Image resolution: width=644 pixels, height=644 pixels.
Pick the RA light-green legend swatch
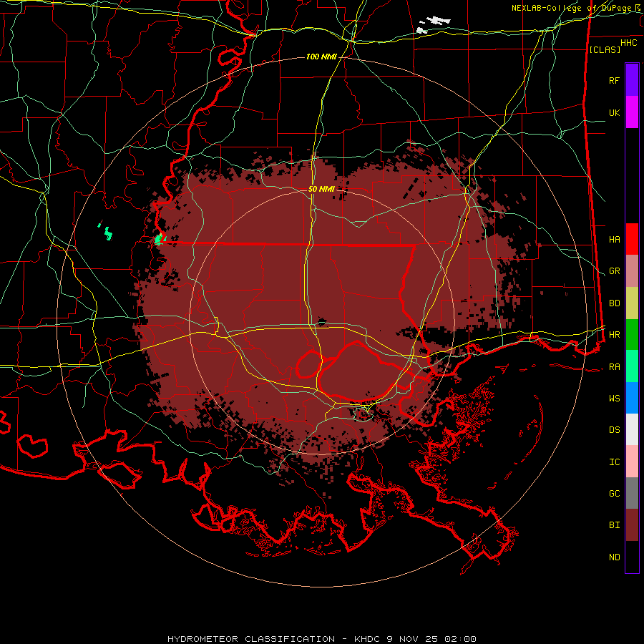click(632, 366)
